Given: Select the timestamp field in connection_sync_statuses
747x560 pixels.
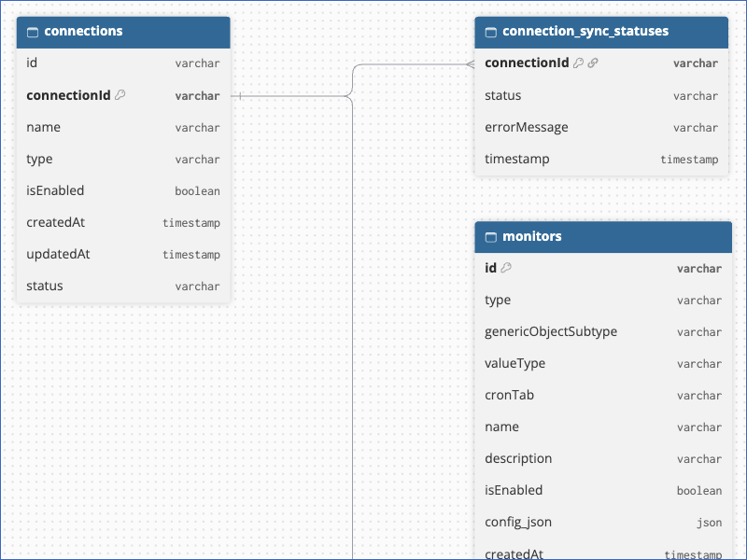Looking at the screenshot, I should point(601,159).
